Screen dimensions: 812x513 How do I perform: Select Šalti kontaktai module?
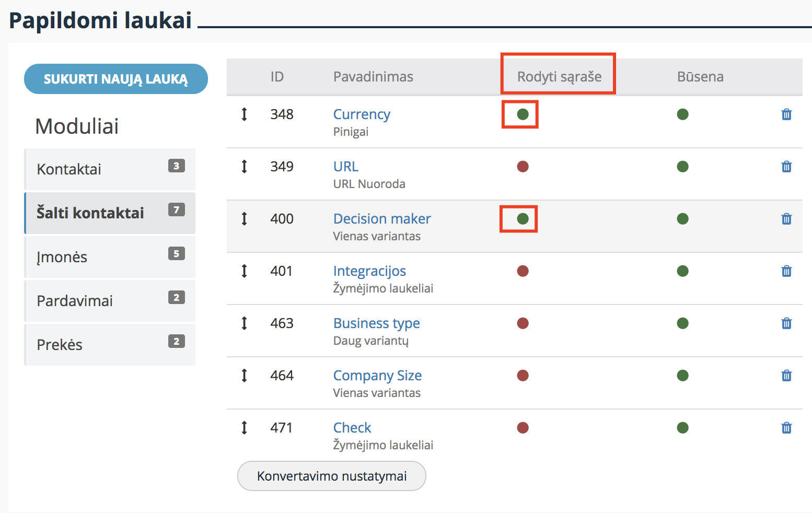pos(110,213)
